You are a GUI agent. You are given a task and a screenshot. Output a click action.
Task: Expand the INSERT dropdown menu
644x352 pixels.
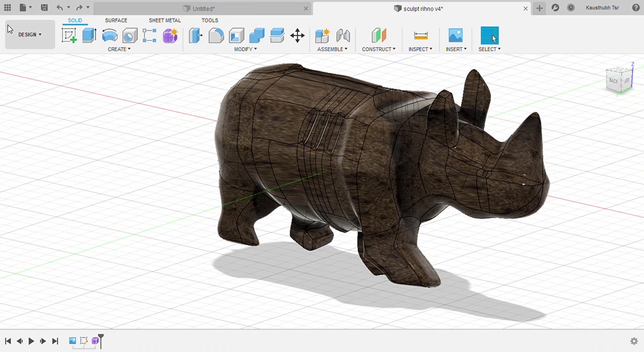[456, 49]
